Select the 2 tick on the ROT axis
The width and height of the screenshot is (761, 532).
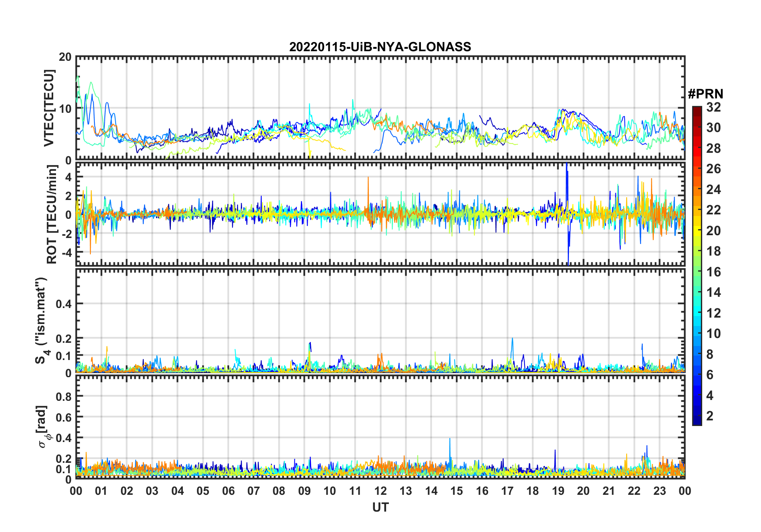(x=68, y=196)
